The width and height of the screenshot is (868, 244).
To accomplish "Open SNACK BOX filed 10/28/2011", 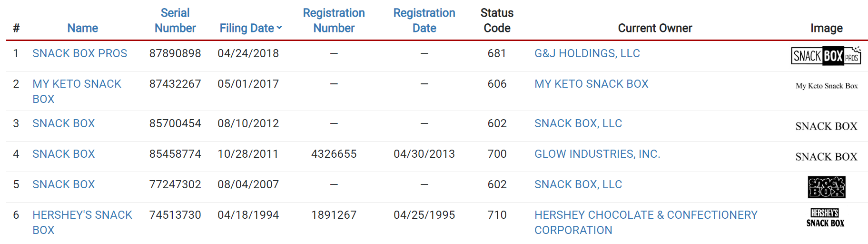I will tap(63, 154).
